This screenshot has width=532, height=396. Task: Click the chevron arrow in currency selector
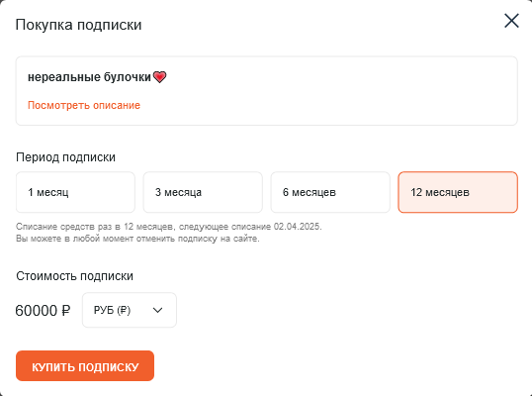[x=158, y=310]
